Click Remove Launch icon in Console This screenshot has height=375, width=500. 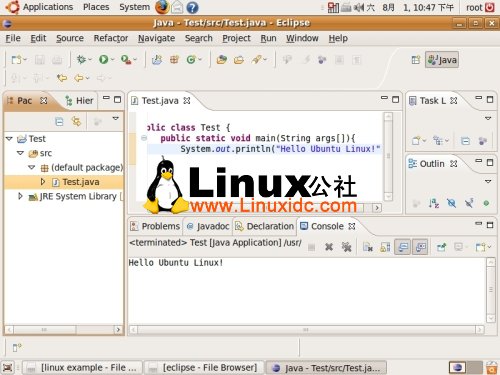329,247
